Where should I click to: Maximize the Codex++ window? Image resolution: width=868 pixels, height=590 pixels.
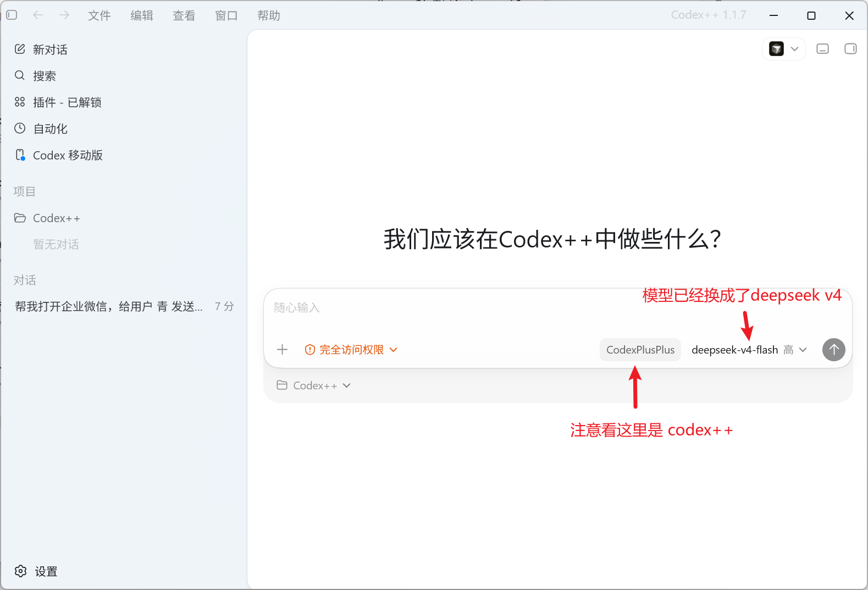811,15
